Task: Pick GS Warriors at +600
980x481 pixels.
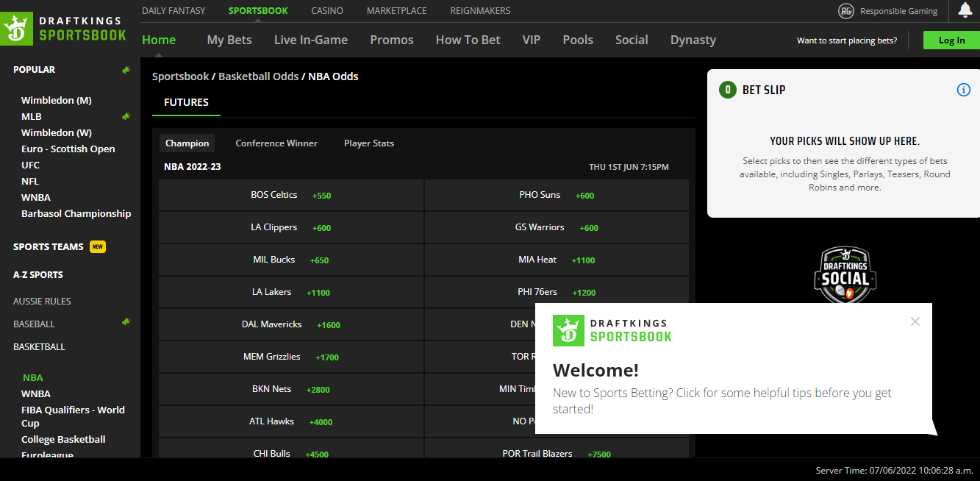Action: 557,228
